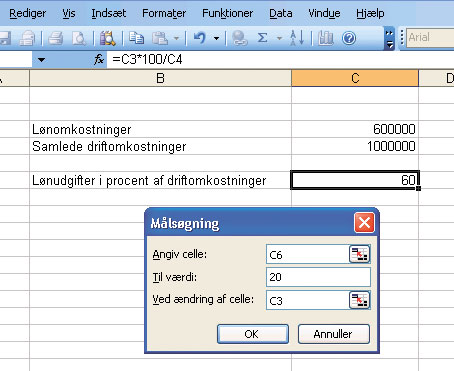Screen dimensions: 454x371
Task: Click the AutoSum sigma icon
Action: (263, 38)
